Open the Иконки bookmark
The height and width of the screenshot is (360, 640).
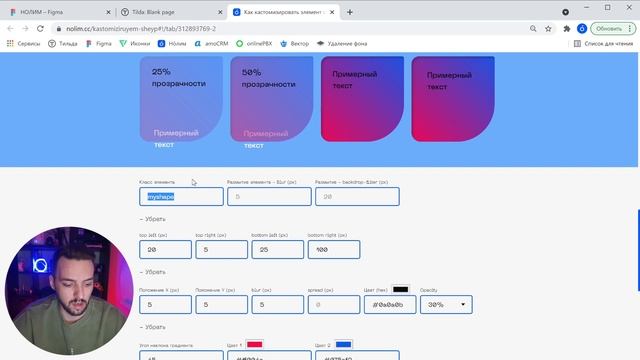tap(135, 43)
